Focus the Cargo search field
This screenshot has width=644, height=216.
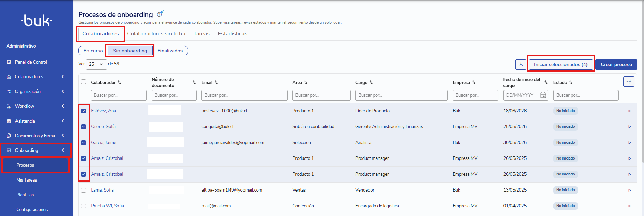click(401, 95)
